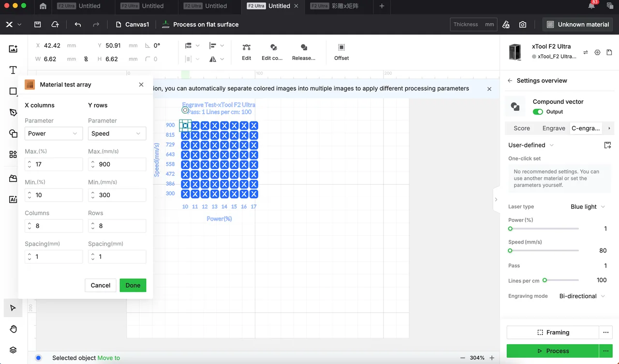This screenshot has height=364, width=619.
Task: Open the Insert image tool
Action: [x=13, y=49]
